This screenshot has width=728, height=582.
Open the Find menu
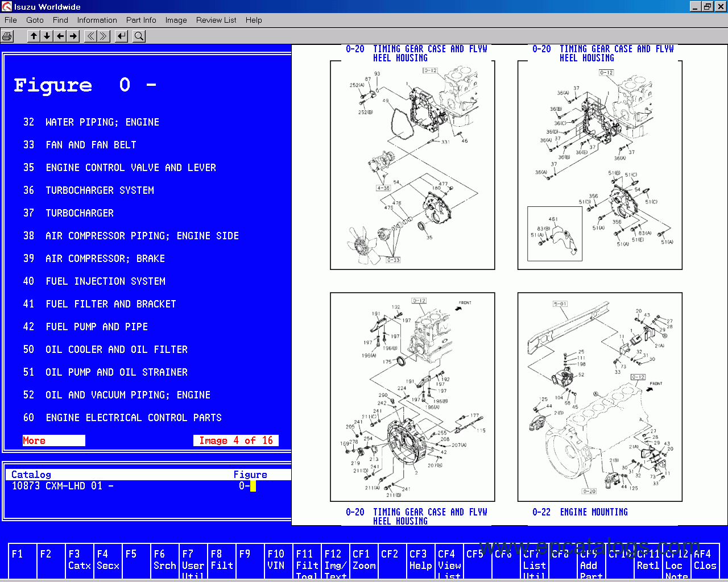click(x=60, y=20)
